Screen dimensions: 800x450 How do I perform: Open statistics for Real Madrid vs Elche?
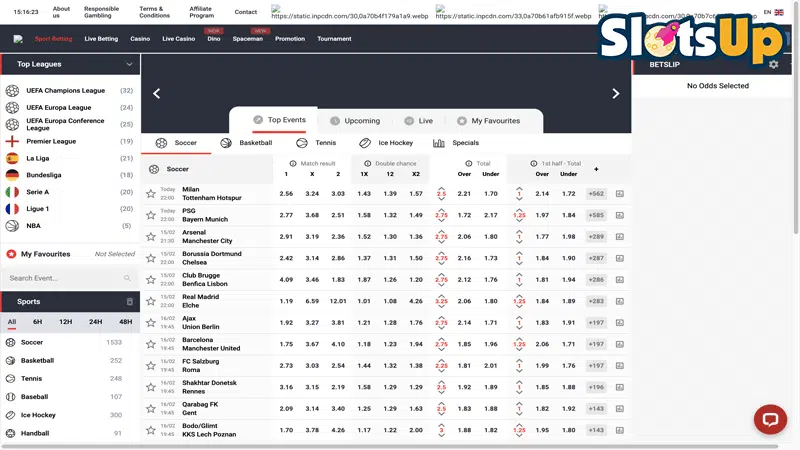tap(620, 301)
